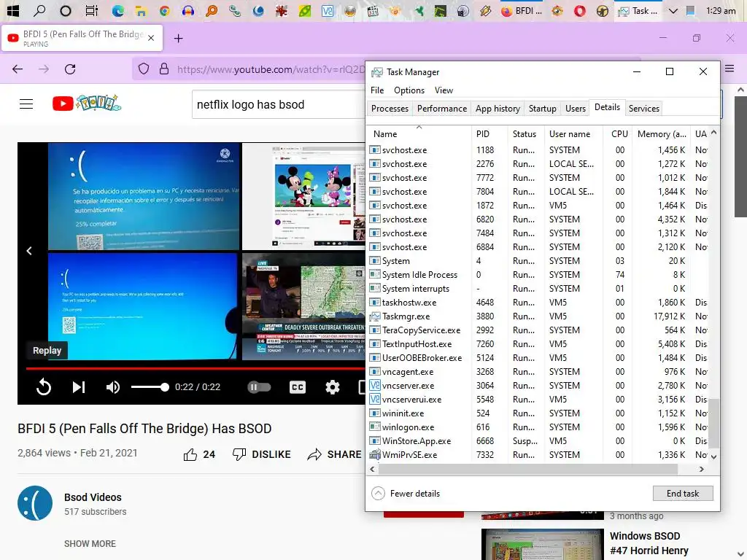The image size is (747, 560).
Task: Launch the Winamp lightning icon in taskbar
Action: coord(485,10)
